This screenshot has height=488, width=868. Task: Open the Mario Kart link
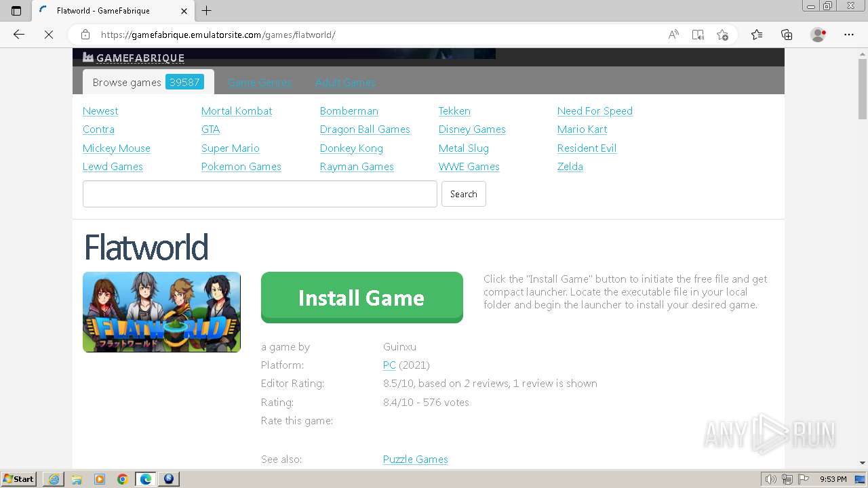(x=583, y=129)
